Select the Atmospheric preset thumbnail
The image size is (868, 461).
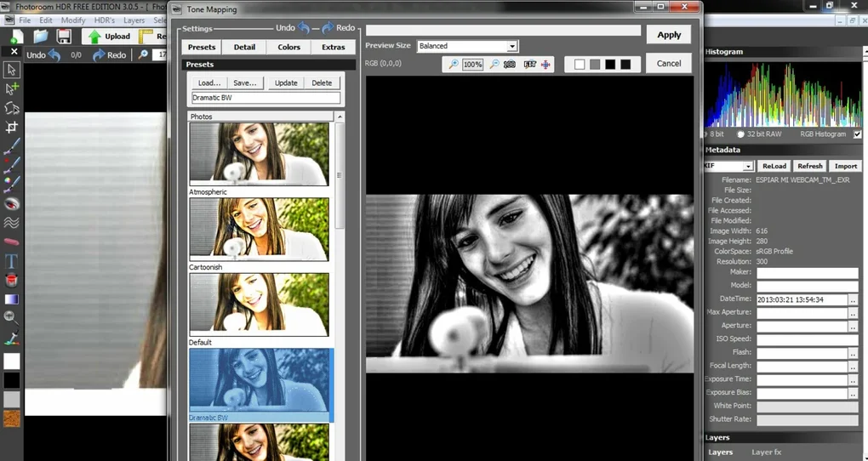pos(259,154)
